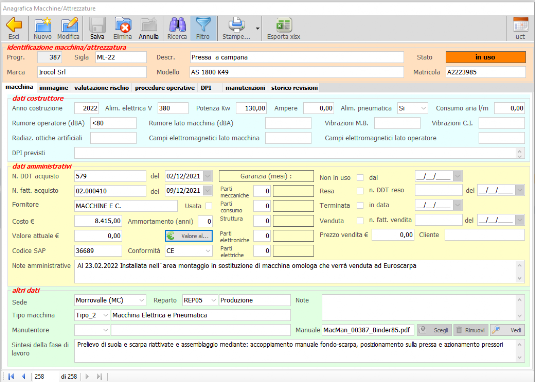Select the macchina tab

tap(19, 87)
